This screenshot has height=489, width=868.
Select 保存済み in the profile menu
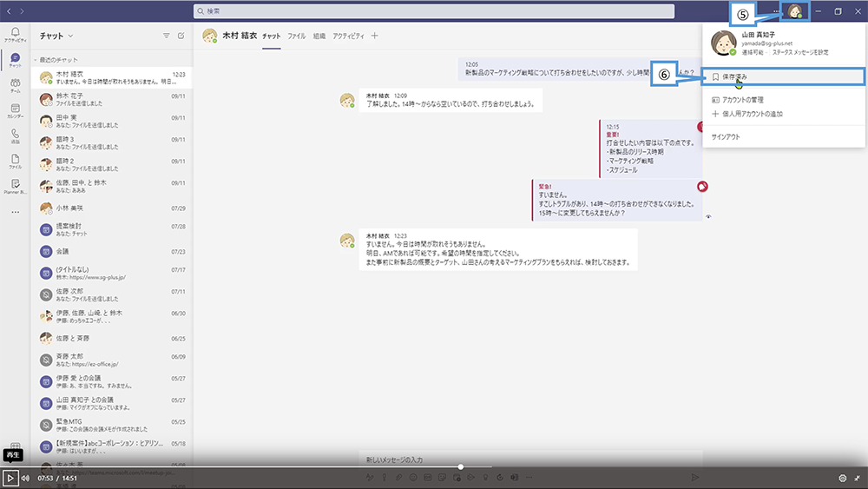click(783, 77)
